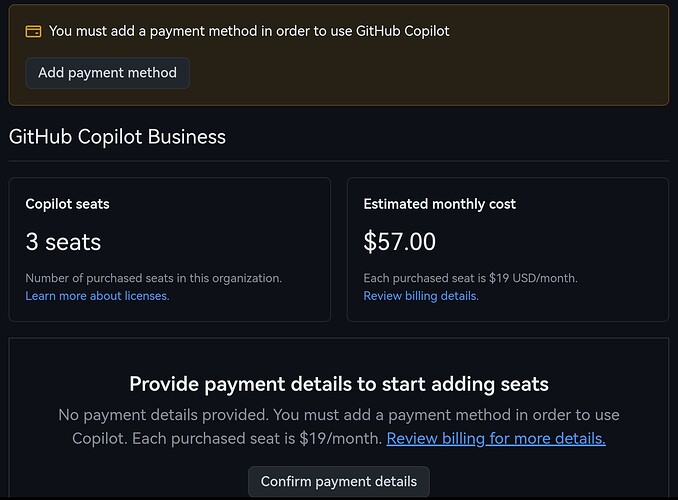Screen dimensions: 678x500
Task: Click the 'You must add a payment method' banner message
Action: (x=249, y=31)
